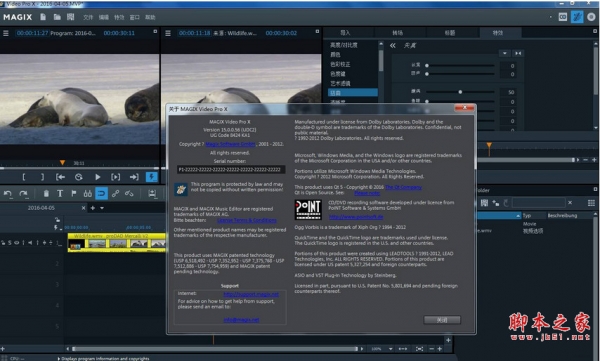Solo track 1 with S button

pos(10,243)
